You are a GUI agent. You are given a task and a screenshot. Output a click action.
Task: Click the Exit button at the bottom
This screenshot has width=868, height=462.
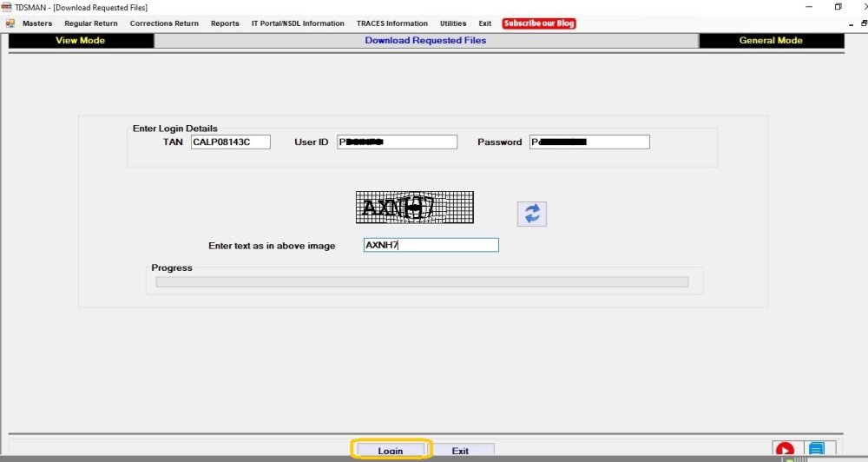click(460, 450)
